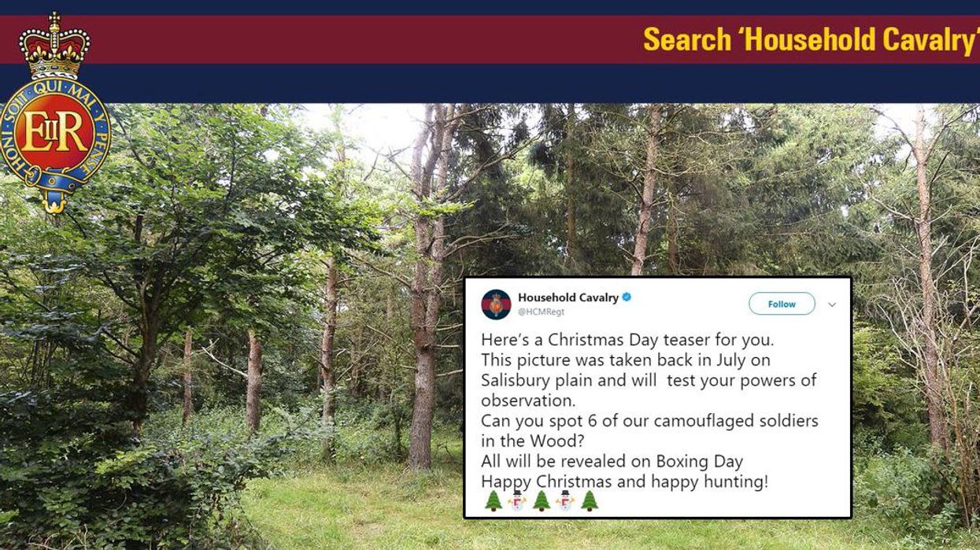Click the middle Christmas tree emoji

(x=542, y=501)
